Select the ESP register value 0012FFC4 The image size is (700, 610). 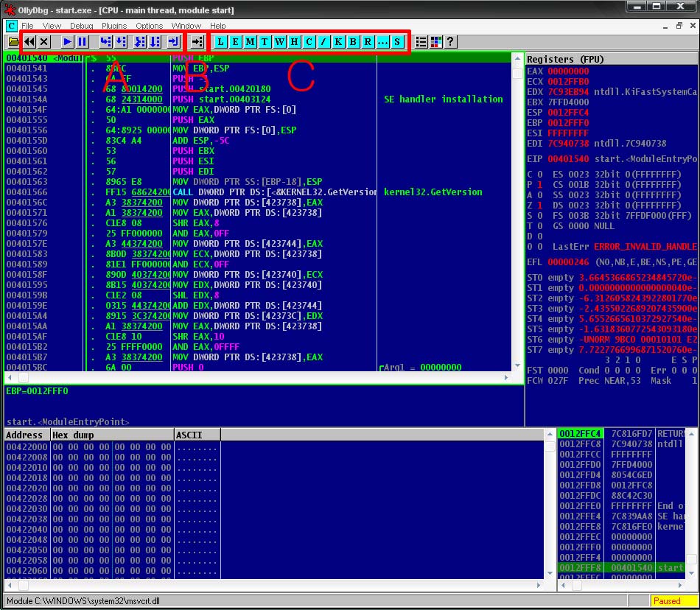pos(568,113)
